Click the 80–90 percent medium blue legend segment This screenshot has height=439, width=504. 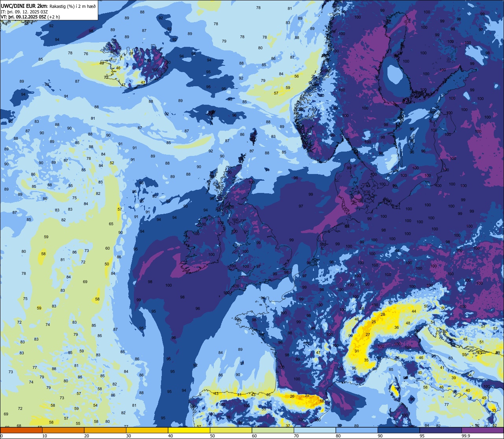pos(357,430)
